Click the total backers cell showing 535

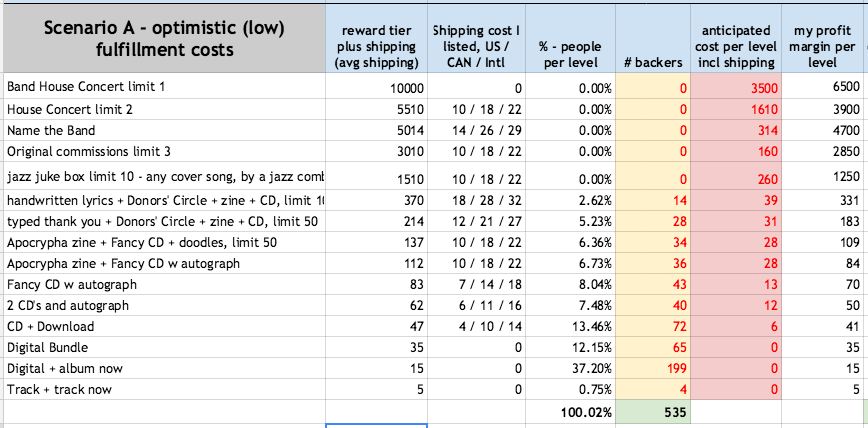tap(653, 410)
